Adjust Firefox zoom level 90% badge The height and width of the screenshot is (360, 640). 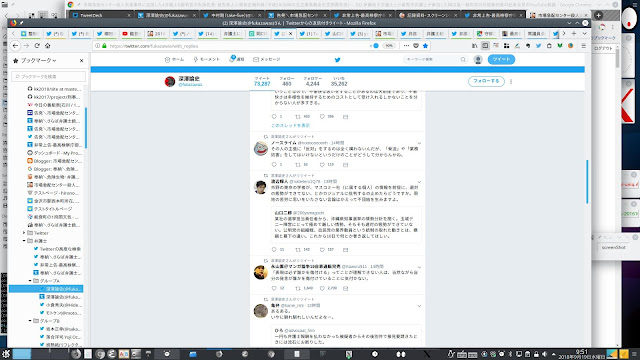pos(389,46)
